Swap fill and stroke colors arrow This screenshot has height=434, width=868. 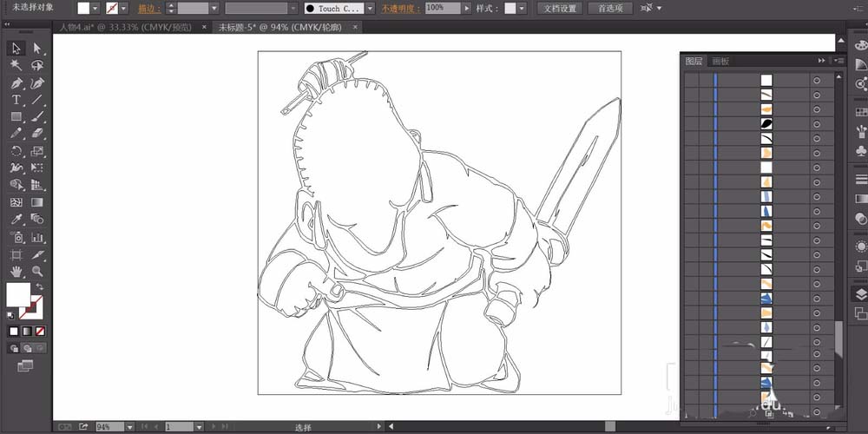[x=40, y=286]
